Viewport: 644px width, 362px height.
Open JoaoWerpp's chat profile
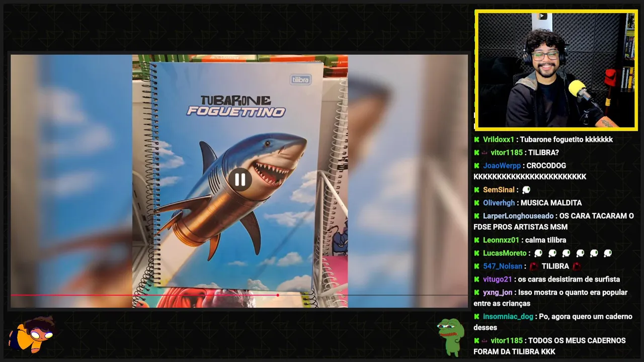coord(502,166)
